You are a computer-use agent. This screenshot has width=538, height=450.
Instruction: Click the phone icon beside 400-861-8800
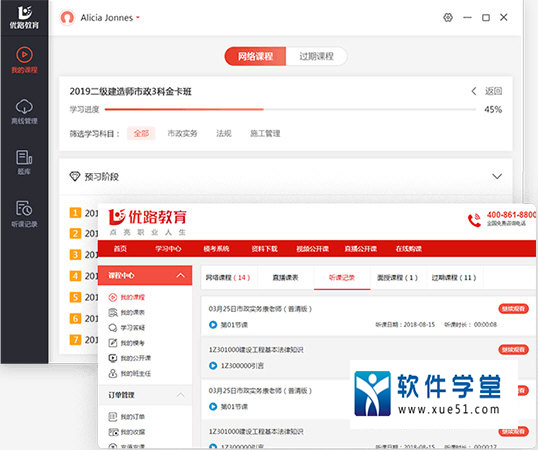pyautogui.click(x=475, y=220)
